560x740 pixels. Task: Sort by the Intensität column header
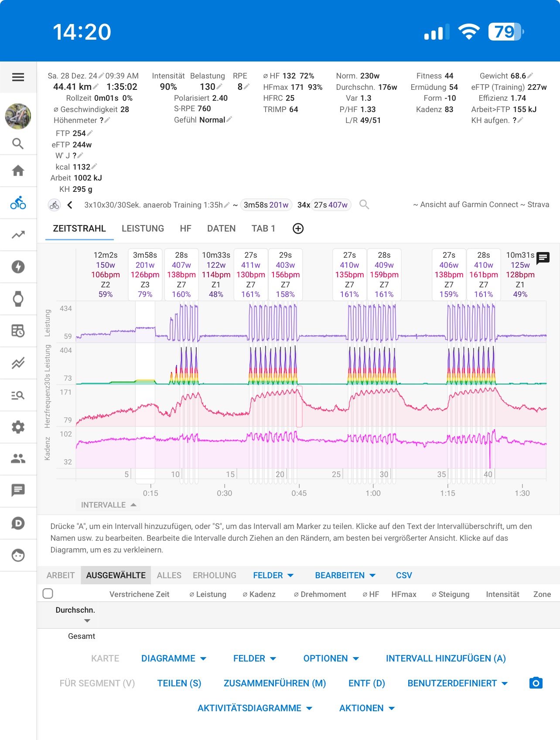(x=502, y=594)
